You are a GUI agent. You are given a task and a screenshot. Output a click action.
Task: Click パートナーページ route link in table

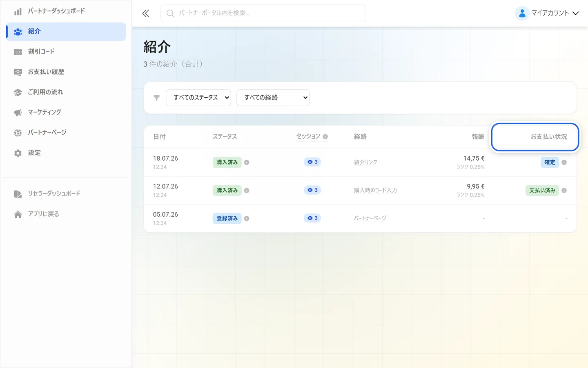coord(370,218)
